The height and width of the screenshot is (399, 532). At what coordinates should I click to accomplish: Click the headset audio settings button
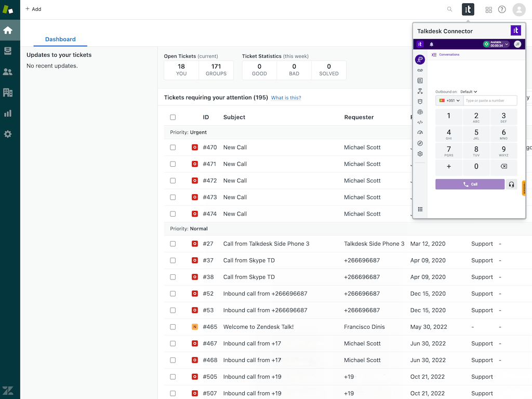click(511, 184)
